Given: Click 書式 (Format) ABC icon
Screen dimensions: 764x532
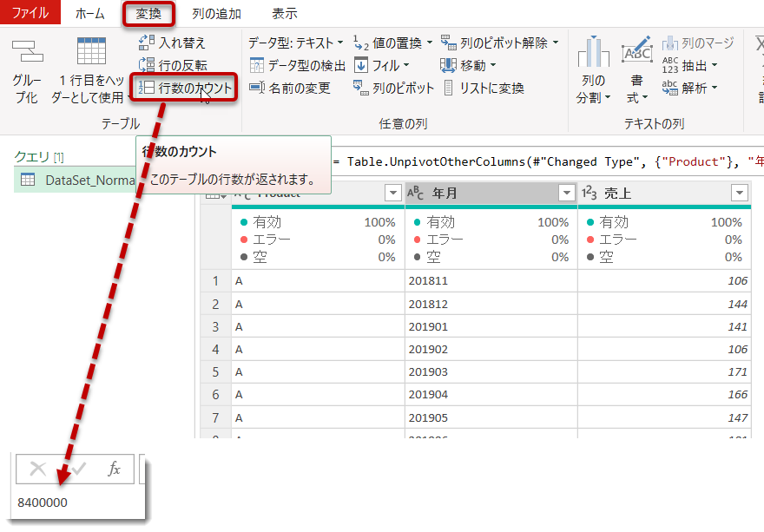Looking at the screenshot, I should pyautogui.click(x=637, y=49).
